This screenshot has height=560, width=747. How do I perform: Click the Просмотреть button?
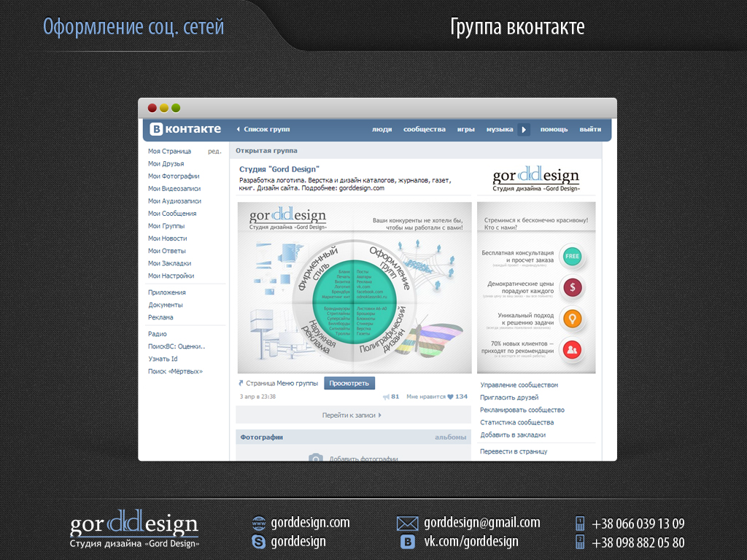349,384
